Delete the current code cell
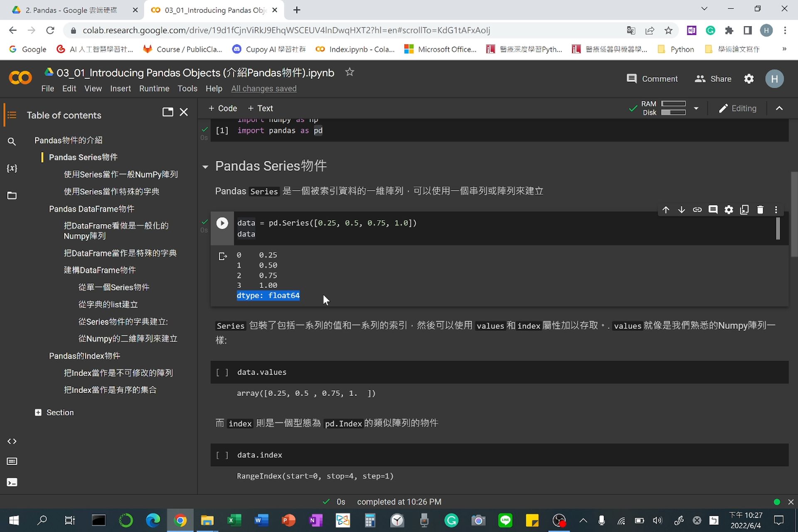The height and width of the screenshot is (532, 798). [x=761, y=209]
